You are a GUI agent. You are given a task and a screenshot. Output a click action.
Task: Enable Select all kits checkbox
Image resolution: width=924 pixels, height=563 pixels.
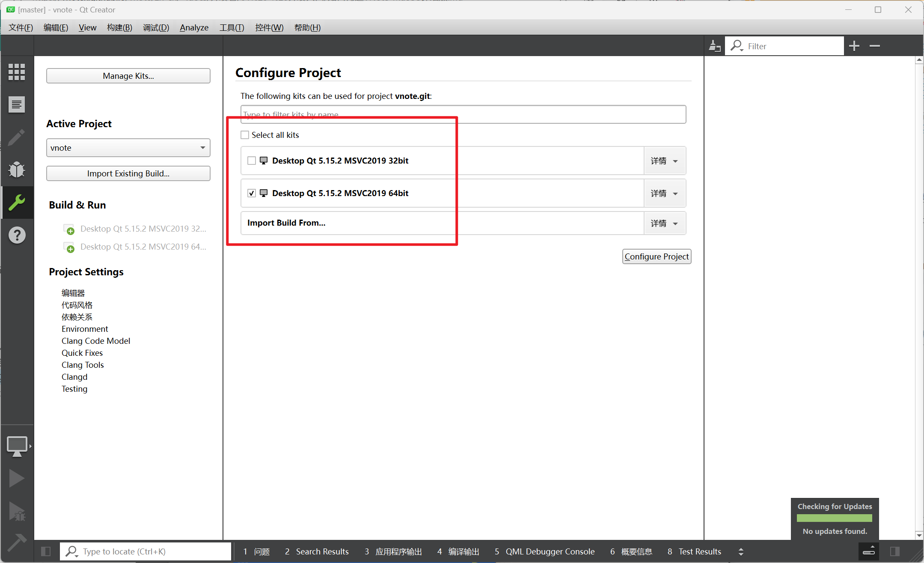pyautogui.click(x=245, y=135)
